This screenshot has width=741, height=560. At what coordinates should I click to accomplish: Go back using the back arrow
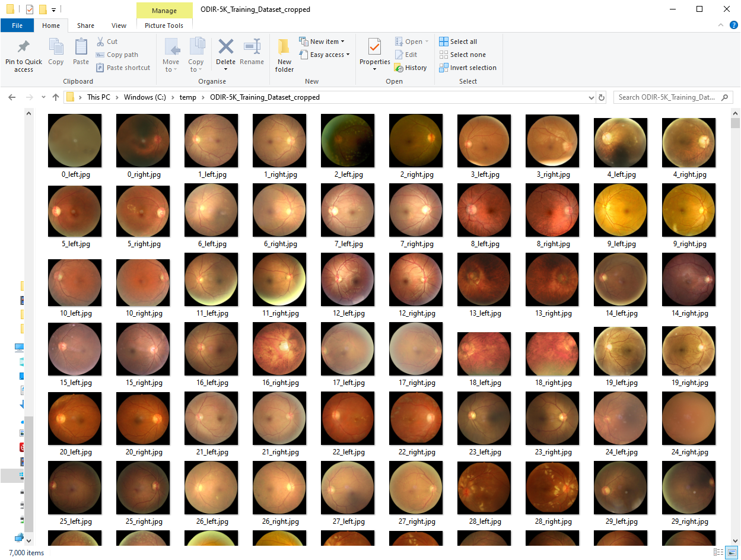click(x=12, y=97)
